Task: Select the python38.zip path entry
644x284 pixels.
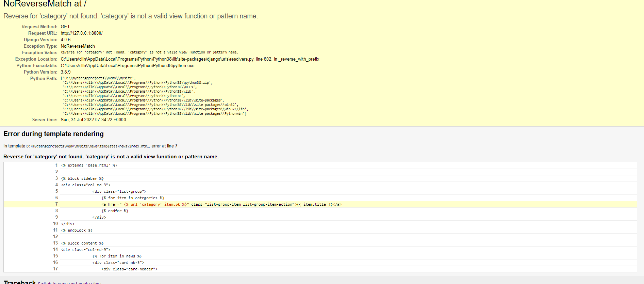Action: point(138,82)
